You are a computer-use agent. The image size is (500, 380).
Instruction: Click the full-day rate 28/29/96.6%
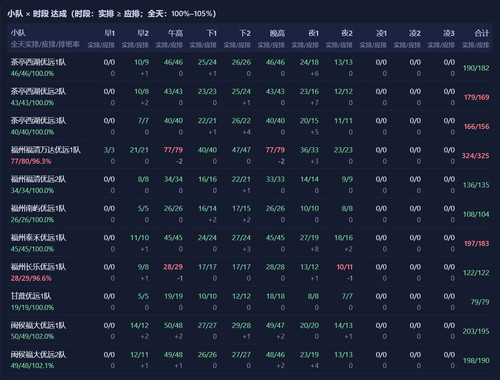31,278
